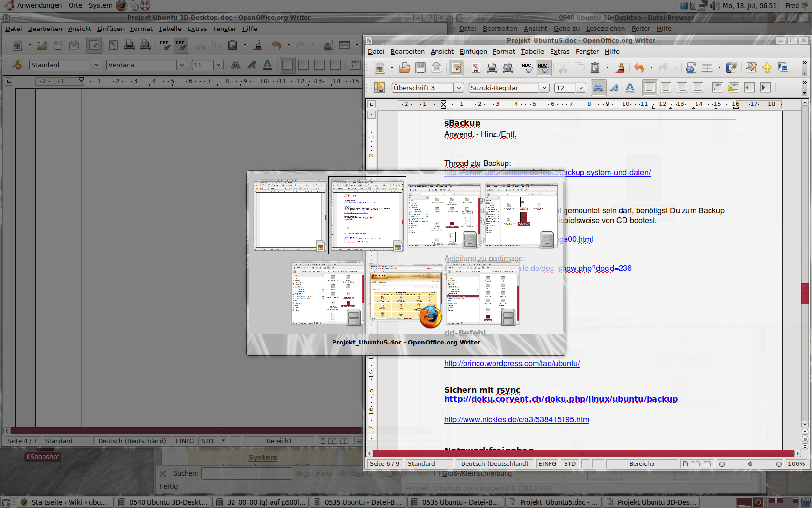Open the Navigator star icon
Viewport: 812px width, 508px height.
pyautogui.click(x=767, y=68)
